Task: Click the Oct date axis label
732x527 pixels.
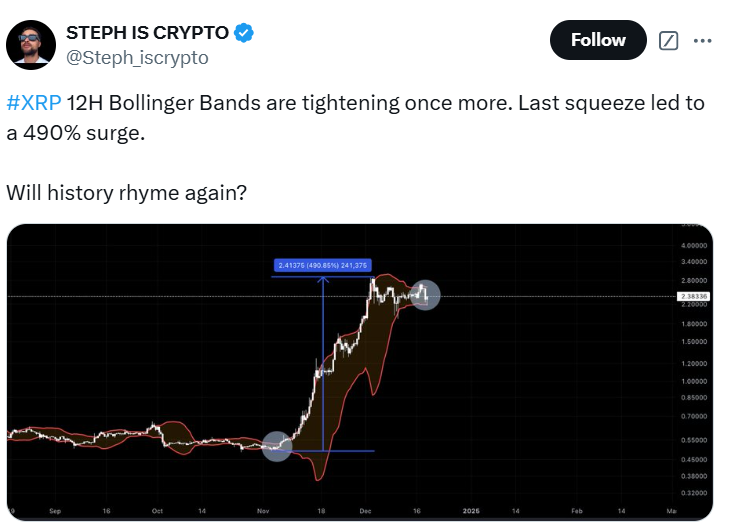Action: (157, 511)
